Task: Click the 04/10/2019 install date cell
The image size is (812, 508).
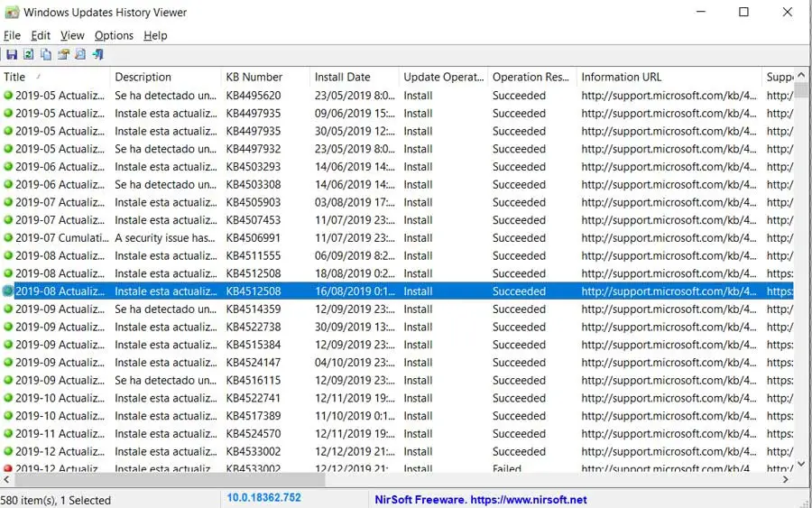Action: coord(355,363)
